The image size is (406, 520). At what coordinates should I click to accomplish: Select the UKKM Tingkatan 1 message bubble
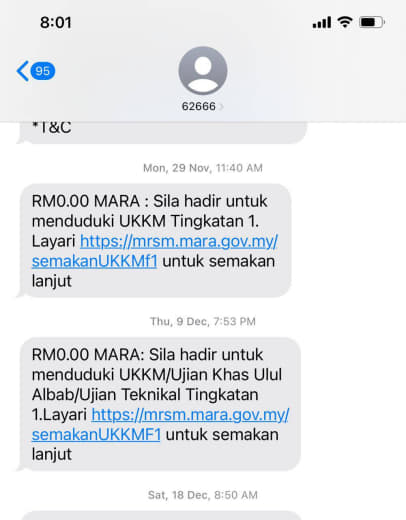coord(154,240)
